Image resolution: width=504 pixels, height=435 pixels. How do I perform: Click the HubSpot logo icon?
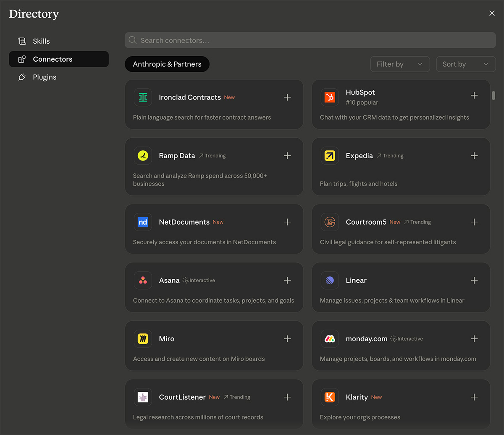pos(330,97)
